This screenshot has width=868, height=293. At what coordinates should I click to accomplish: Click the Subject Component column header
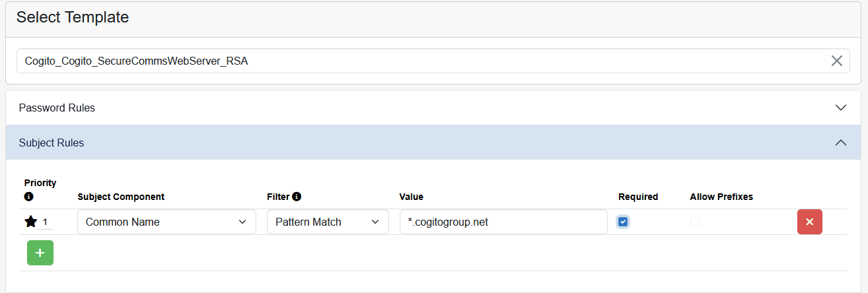click(121, 197)
